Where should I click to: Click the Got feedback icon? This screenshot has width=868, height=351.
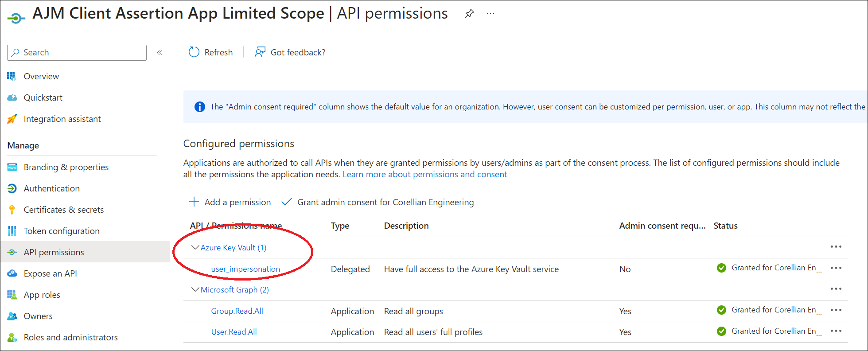(x=260, y=52)
